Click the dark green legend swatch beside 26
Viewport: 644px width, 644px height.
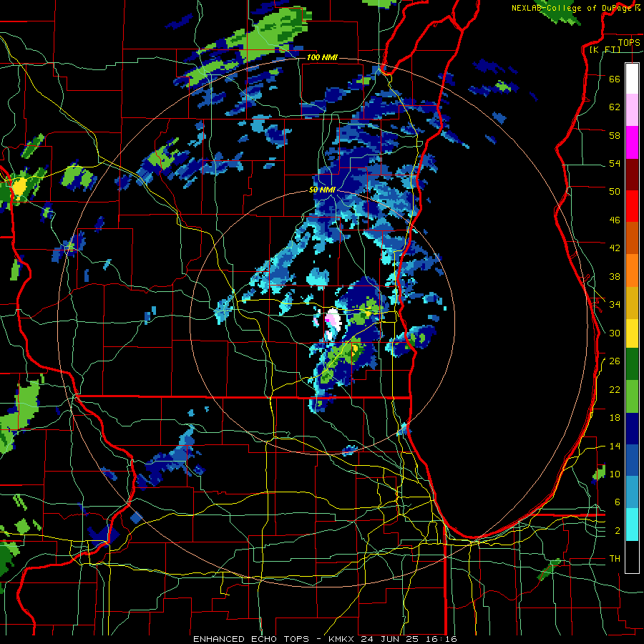pyautogui.click(x=632, y=364)
